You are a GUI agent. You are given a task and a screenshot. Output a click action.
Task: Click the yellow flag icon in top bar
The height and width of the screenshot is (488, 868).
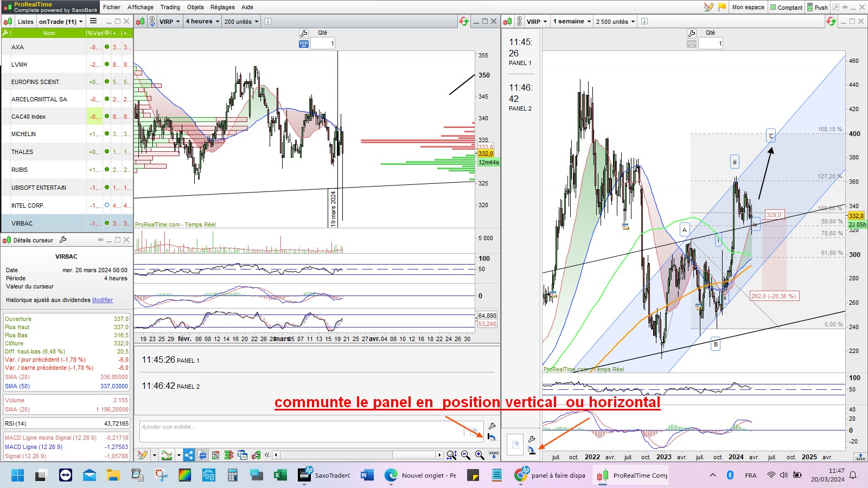pos(722,7)
